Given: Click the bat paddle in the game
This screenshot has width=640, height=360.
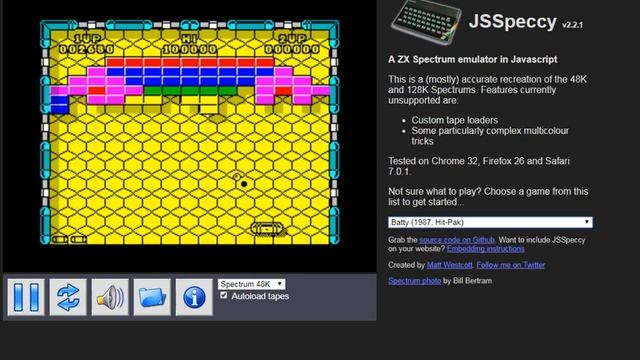Looking at the screenshot, I should (x=267, y=229).
